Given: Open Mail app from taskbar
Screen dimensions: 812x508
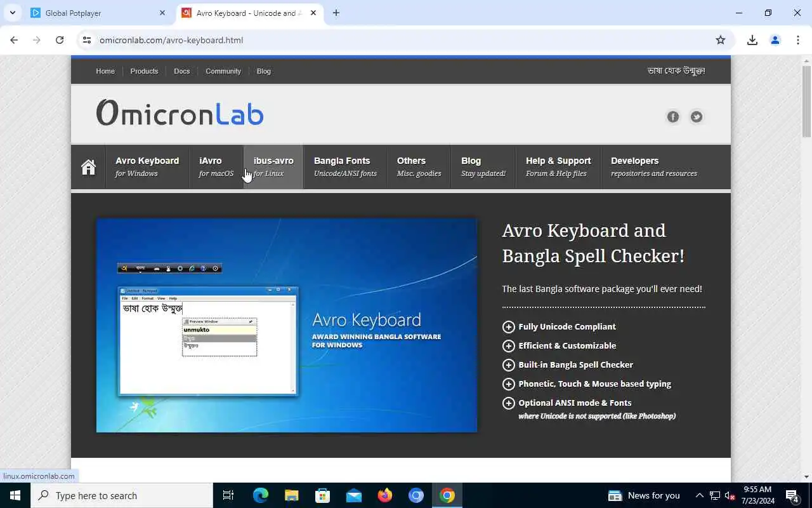Looking at the screenshot, I should [353, 495].
